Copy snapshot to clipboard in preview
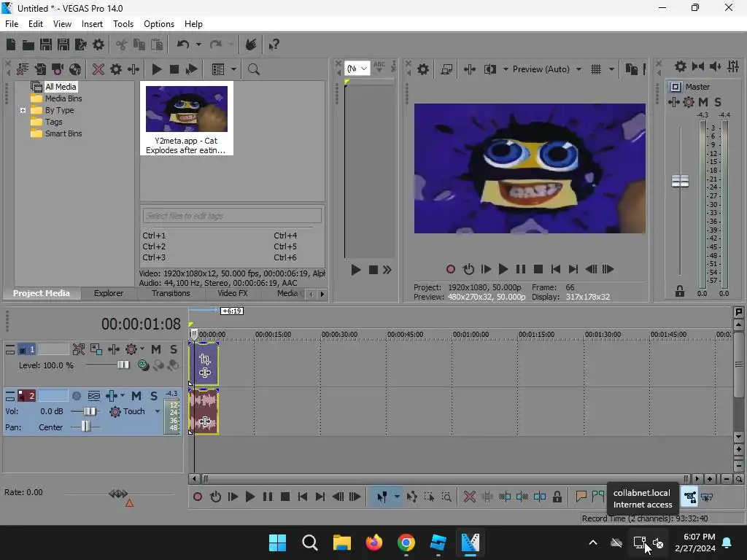Image resolution: width=747 pixels, height=560 pixels. coord(631,69)
